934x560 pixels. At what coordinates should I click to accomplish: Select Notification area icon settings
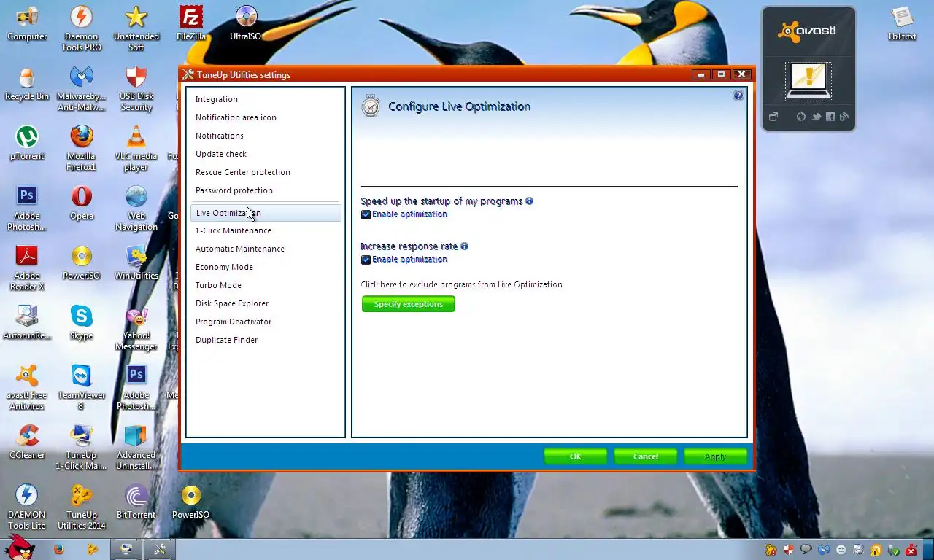point(236,117)
